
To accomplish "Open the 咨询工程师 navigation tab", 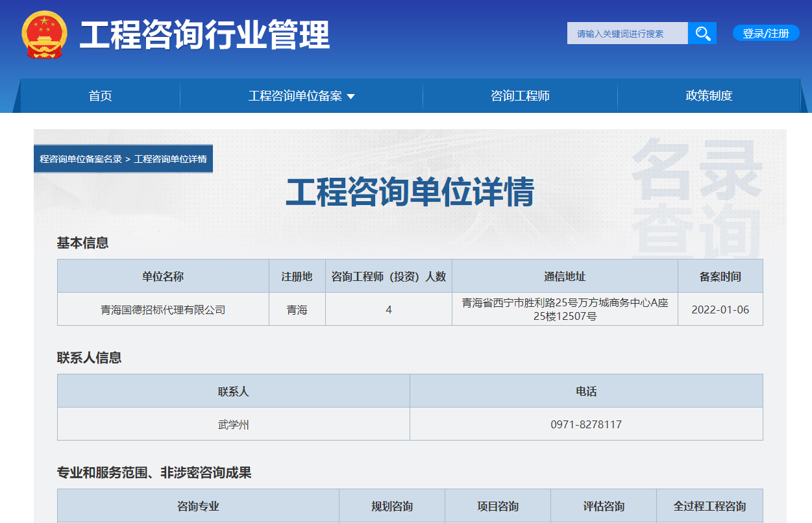I will pos(520,96).
